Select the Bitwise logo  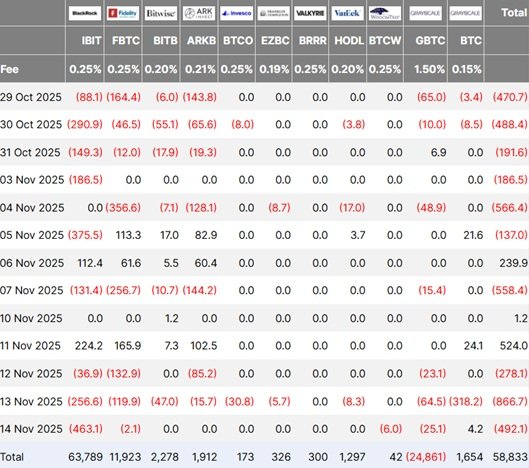click(x=161, y=13)
